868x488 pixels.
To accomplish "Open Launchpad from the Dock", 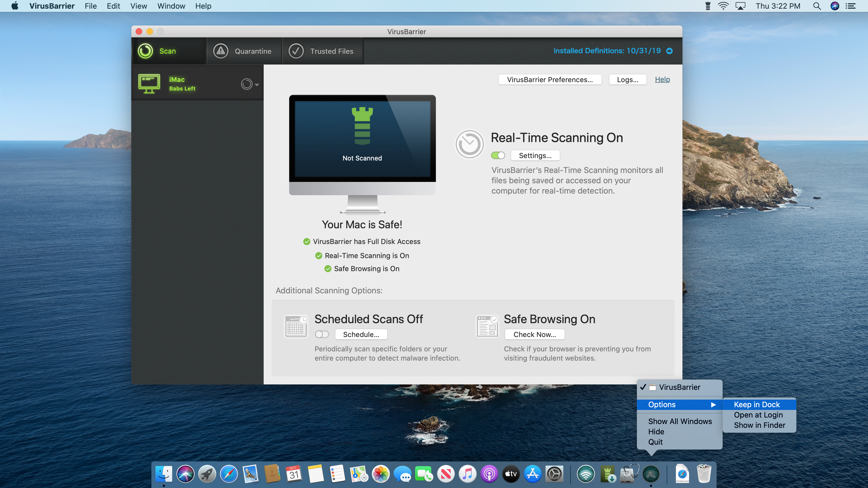I will (x=207, y=474).
